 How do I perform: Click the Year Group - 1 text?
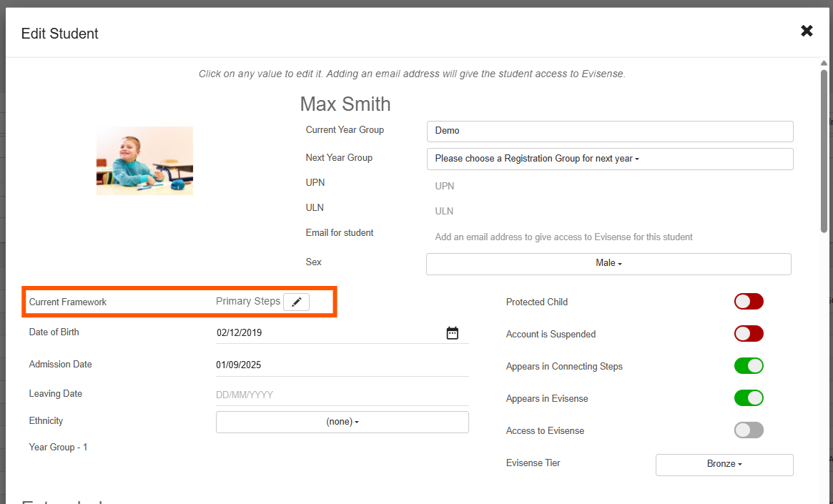[58, 448]
